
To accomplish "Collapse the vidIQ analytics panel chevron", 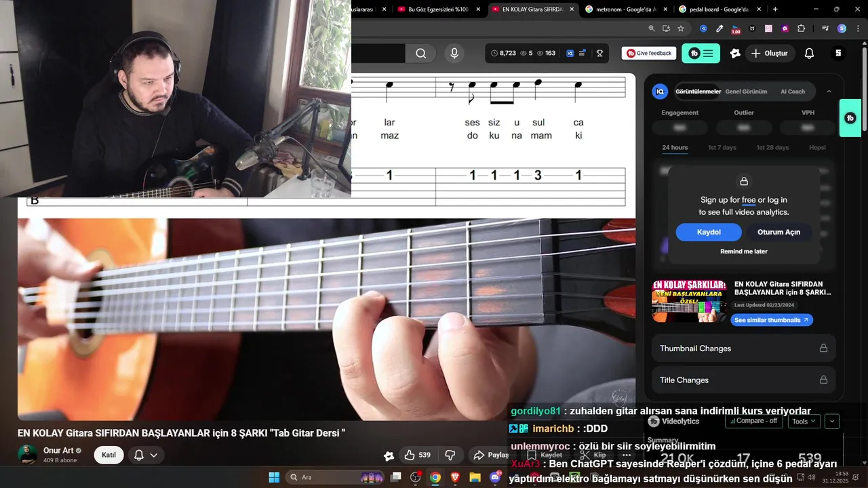I will 829,91.
